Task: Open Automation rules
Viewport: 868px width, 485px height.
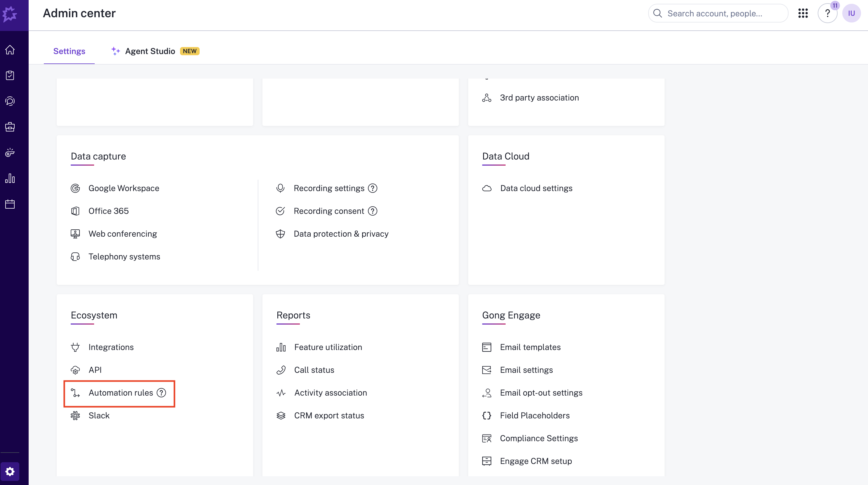Action: (x=121, y=393)
